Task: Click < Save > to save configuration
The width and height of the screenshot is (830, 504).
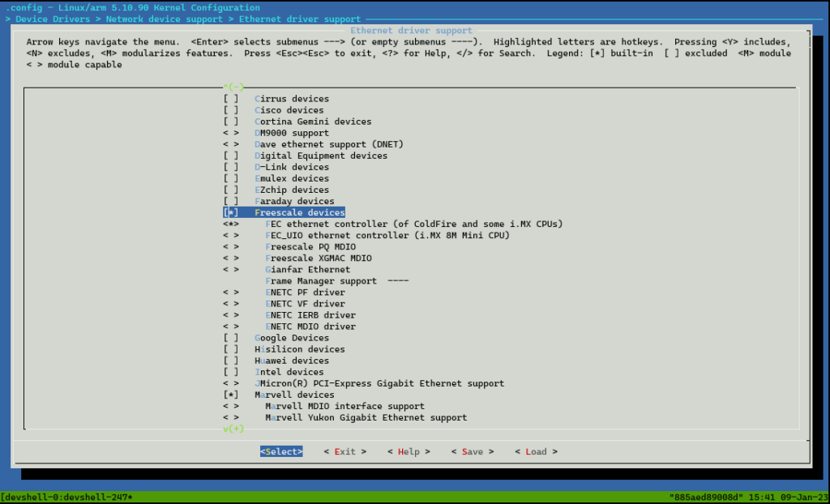Action: [x=473, y=451]
